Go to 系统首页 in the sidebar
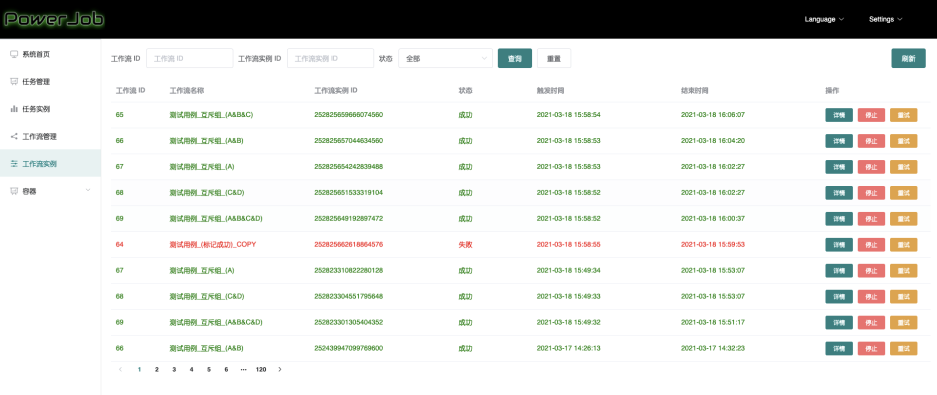The width and height of the screenshot is (937, 395). [50, 54]
